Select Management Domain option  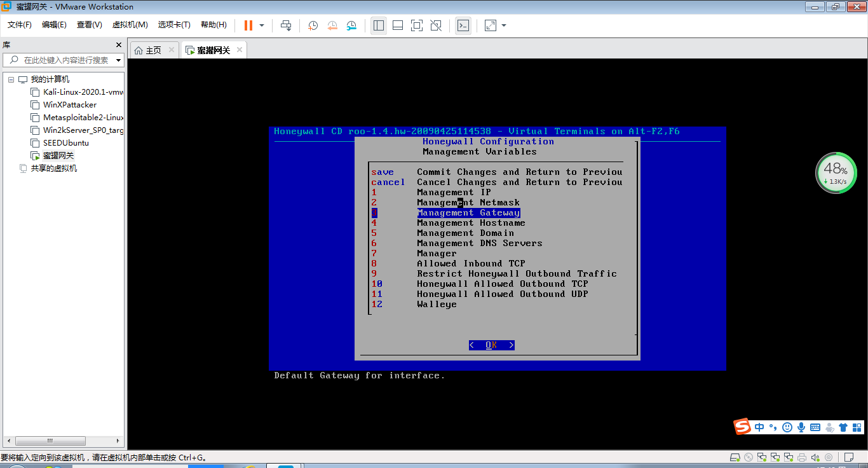(x=465, y=233)
